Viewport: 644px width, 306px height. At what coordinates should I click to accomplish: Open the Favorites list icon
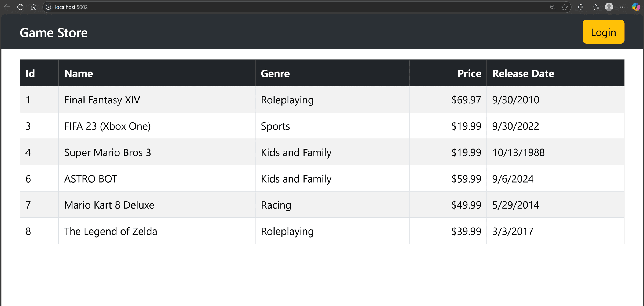click(596, 7)
